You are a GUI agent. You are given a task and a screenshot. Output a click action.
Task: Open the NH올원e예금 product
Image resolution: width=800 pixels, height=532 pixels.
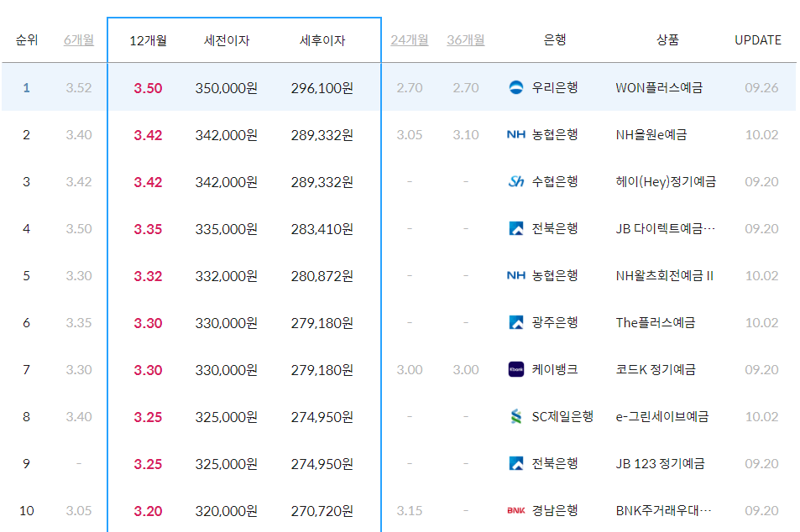coord(651,134)
